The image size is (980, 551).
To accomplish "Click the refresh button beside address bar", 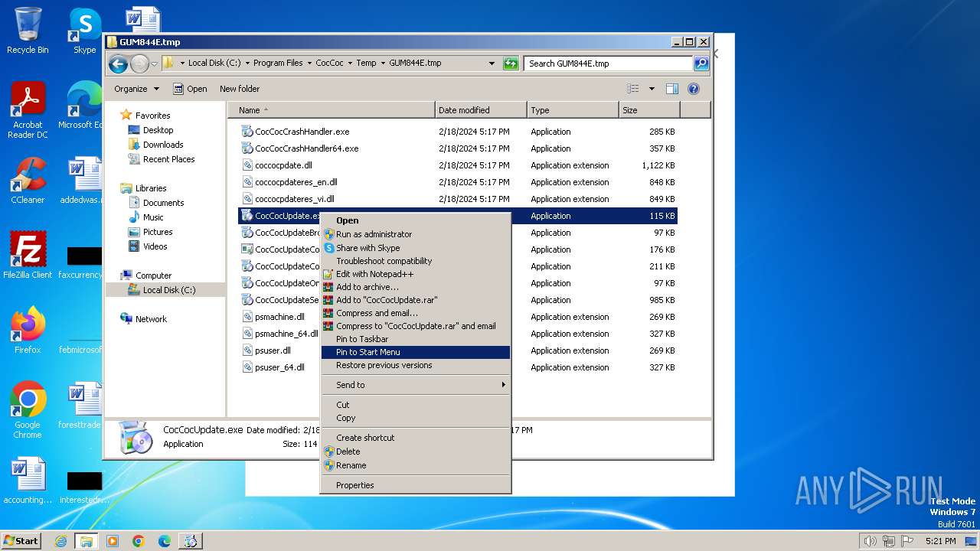I will point(511,64).
